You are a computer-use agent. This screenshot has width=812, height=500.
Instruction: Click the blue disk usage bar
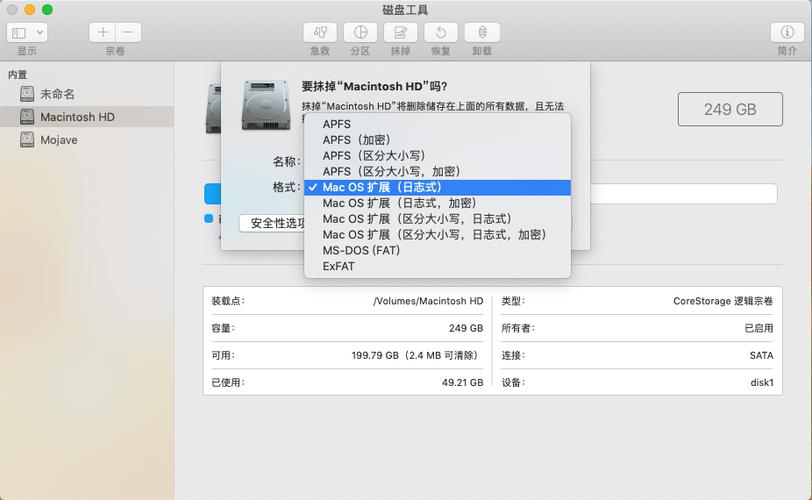pyautogui.click(x=212, y=193)
